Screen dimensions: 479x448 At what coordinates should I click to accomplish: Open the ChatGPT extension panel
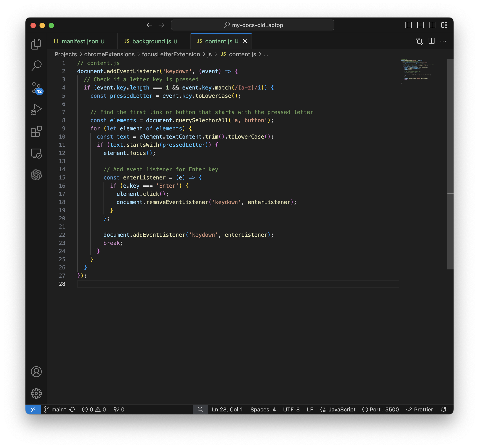click(x=36, y=175)
